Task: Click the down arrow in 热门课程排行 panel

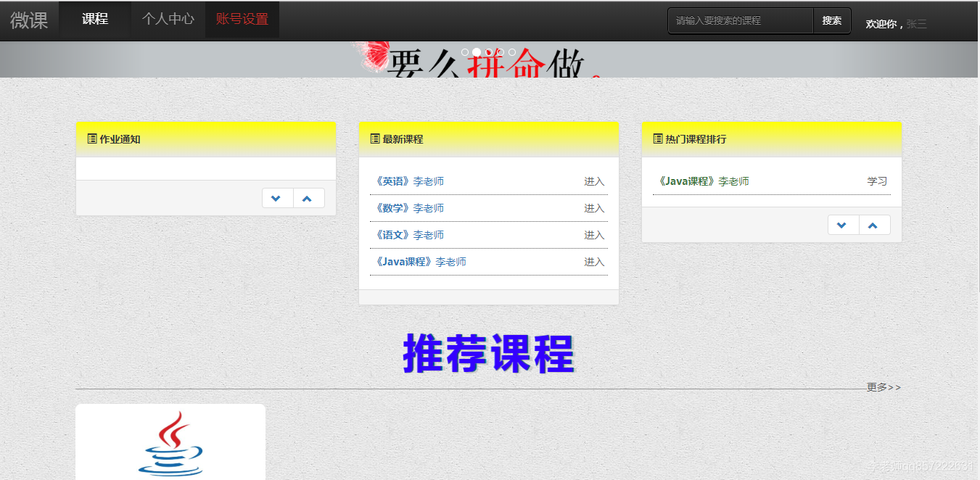Action: click(x=843, y=224)
